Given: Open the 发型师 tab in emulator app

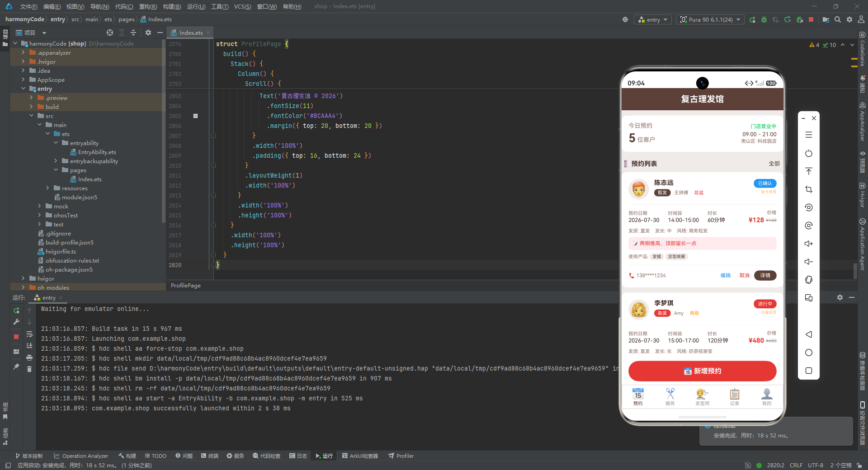Looking at the screenshot, I should click(x=702, y=397).
